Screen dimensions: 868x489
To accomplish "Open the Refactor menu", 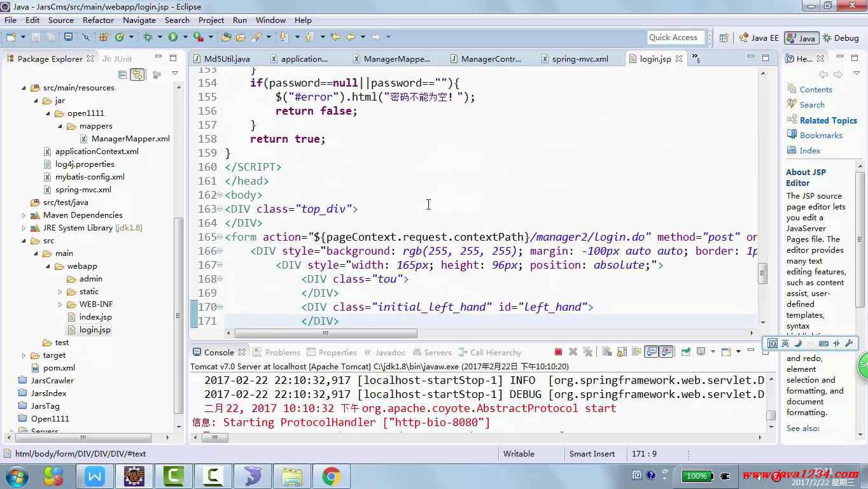I will 98,20.
